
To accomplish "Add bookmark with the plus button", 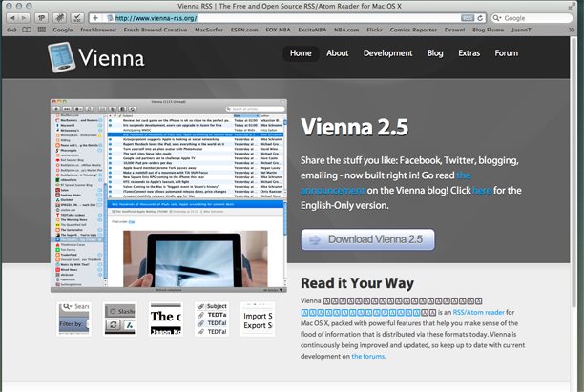I will pos(95,18).
